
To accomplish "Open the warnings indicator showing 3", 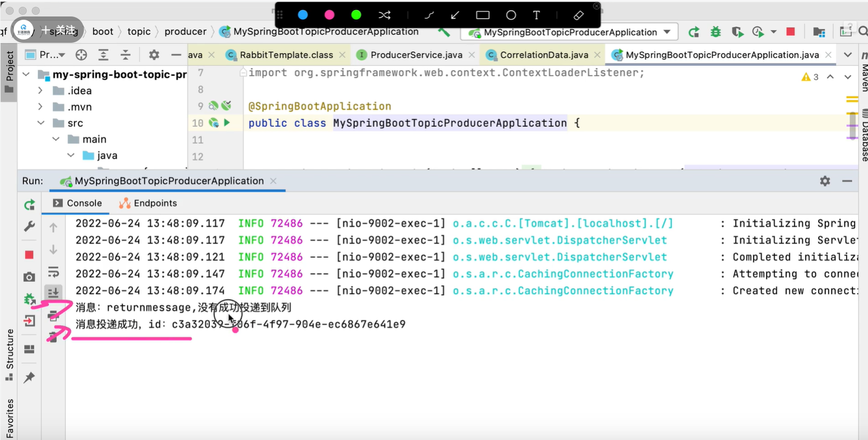I will tap(810, 77).
